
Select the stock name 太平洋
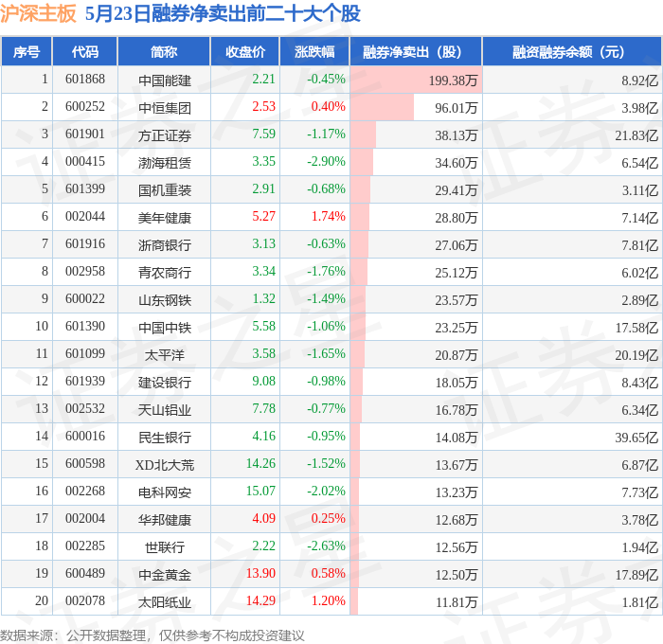pos(165,355)
